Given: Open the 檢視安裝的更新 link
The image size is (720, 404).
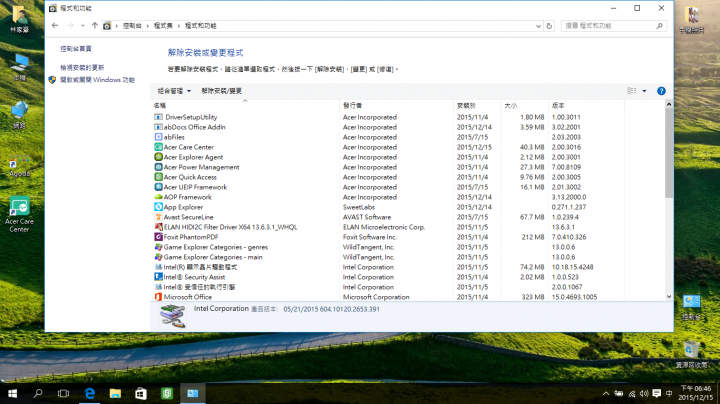Looking at the screenshot, I should (82, 67).
